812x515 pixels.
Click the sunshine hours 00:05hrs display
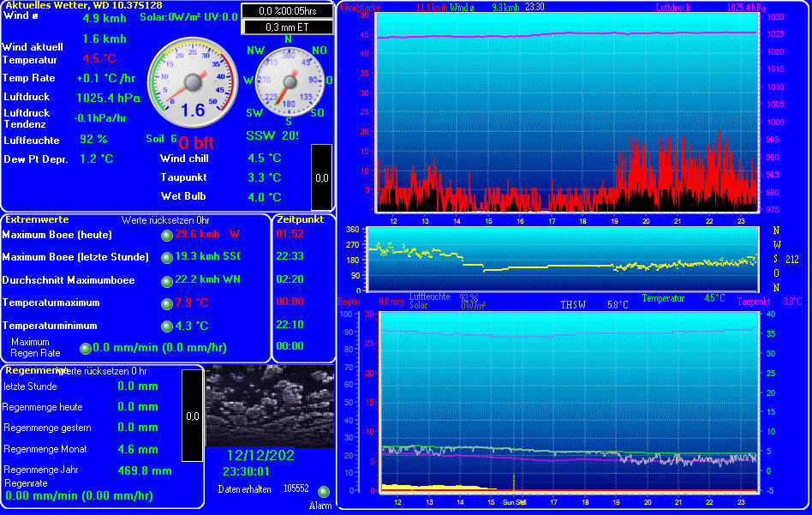click(x=287, y=11)
